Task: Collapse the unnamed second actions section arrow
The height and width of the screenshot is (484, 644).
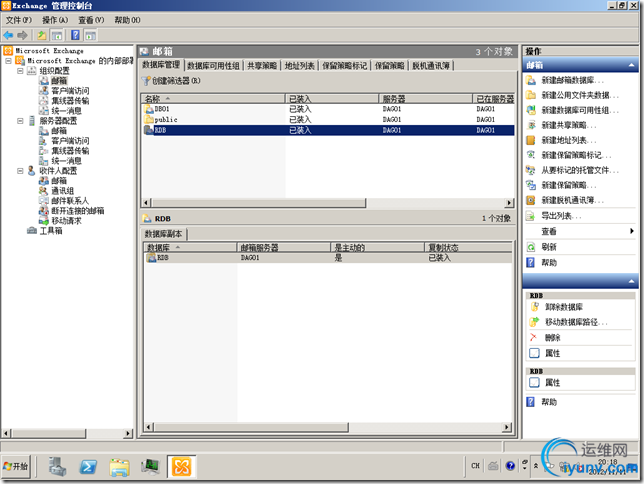Action: coord(631,281)
